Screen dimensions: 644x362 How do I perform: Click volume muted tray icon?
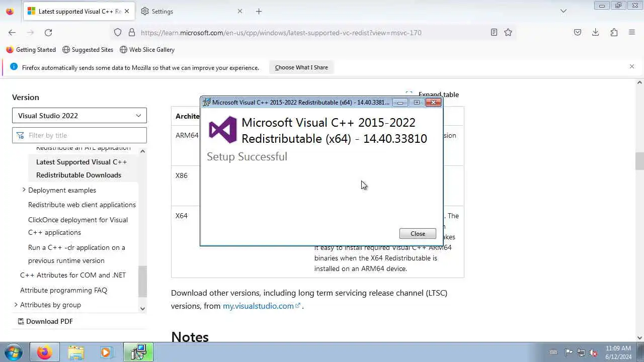coord(594,352)
